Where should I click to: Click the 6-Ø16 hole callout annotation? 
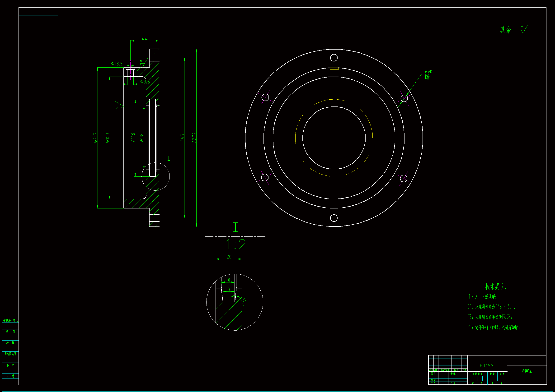[x=428, y=71]
